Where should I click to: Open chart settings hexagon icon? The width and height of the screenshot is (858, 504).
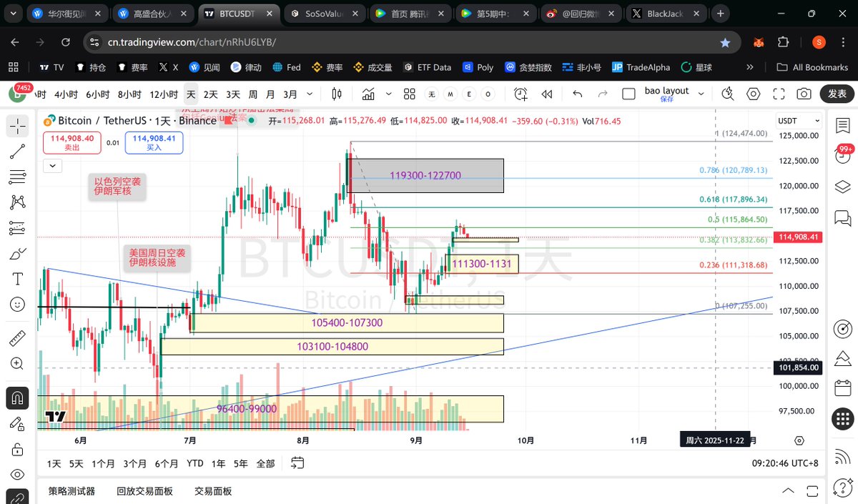click(753, 94)
